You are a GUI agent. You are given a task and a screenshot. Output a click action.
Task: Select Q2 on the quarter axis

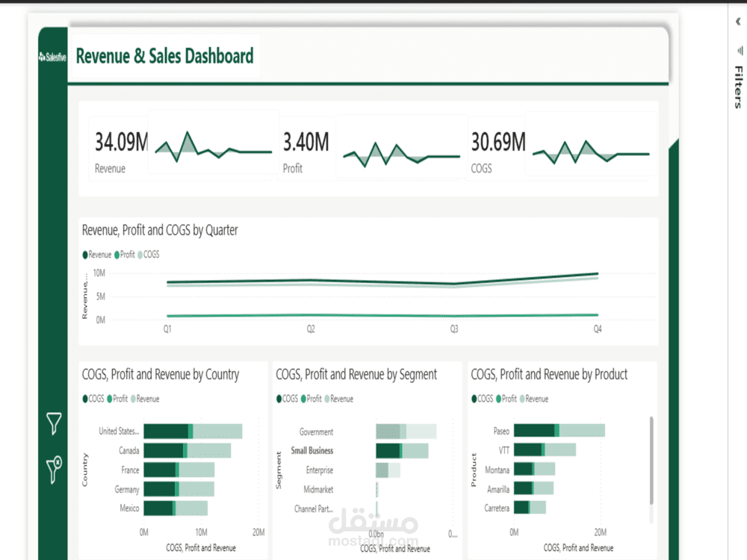point(311,329)
